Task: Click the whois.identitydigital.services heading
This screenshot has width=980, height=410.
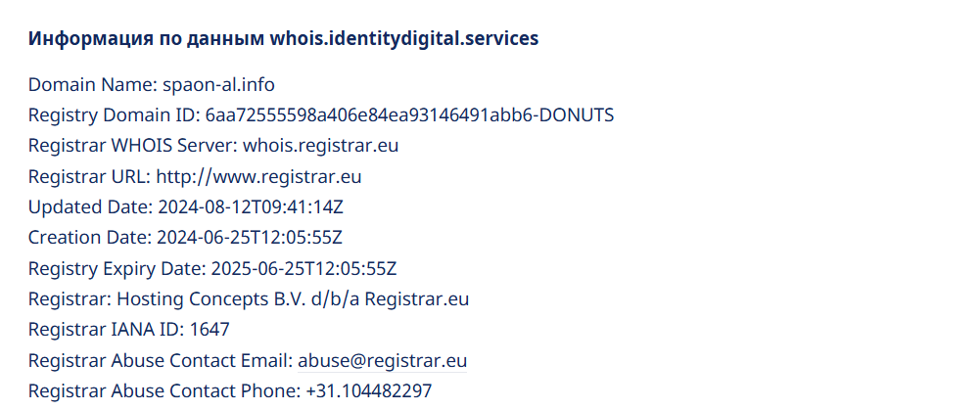Action: (283, 39)
